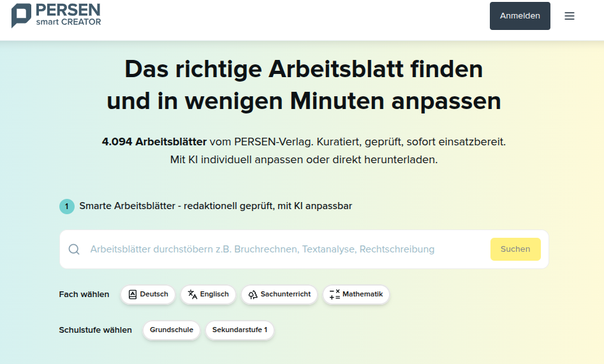The height and width of the screenshot is (364, 604).
Task: Click the '4.094 Arbeitsblätter' bold text
Action: point(154,142)
